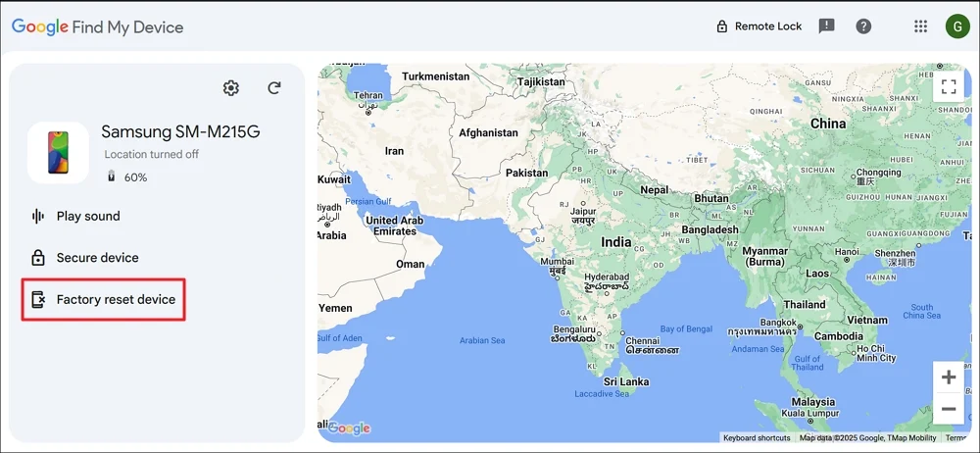Select Play sound option
980x453 pixels.
click(88, 216)
